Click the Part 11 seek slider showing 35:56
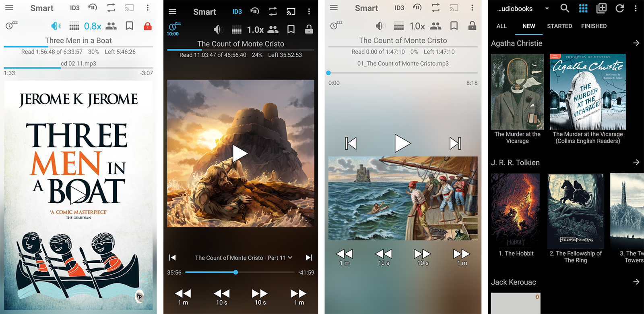644x314 pixels. click(x=240, y=272)
